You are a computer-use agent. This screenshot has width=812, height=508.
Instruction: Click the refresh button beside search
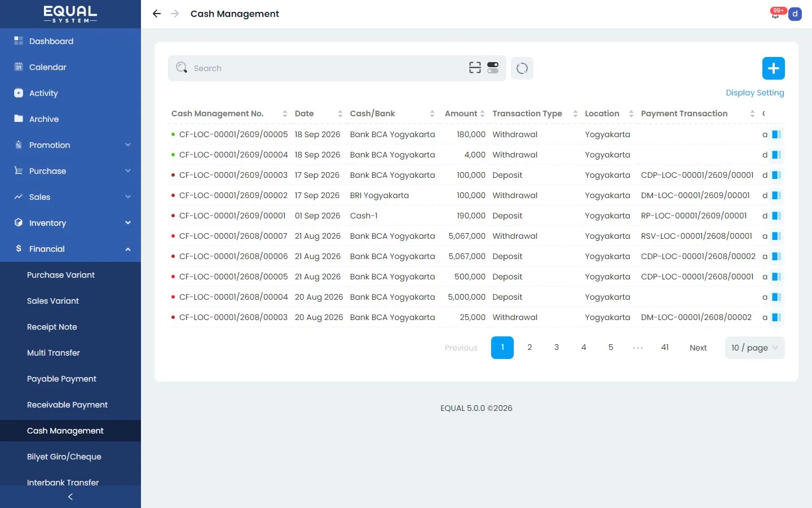pos(522,68)
